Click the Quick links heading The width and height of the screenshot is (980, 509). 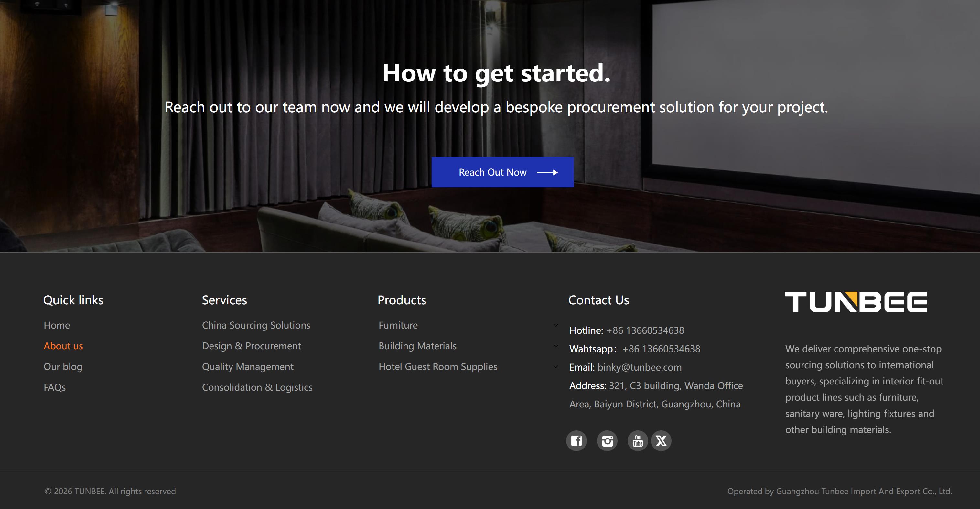click(73, 300)
